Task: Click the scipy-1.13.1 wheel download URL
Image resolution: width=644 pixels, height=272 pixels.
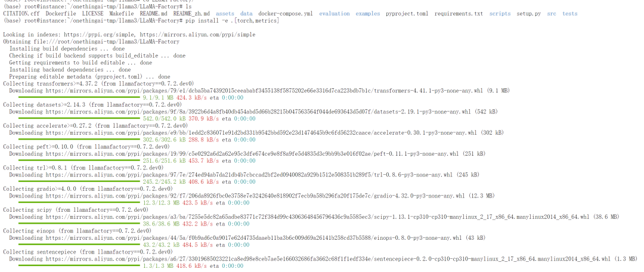Action: coord(318,216)
